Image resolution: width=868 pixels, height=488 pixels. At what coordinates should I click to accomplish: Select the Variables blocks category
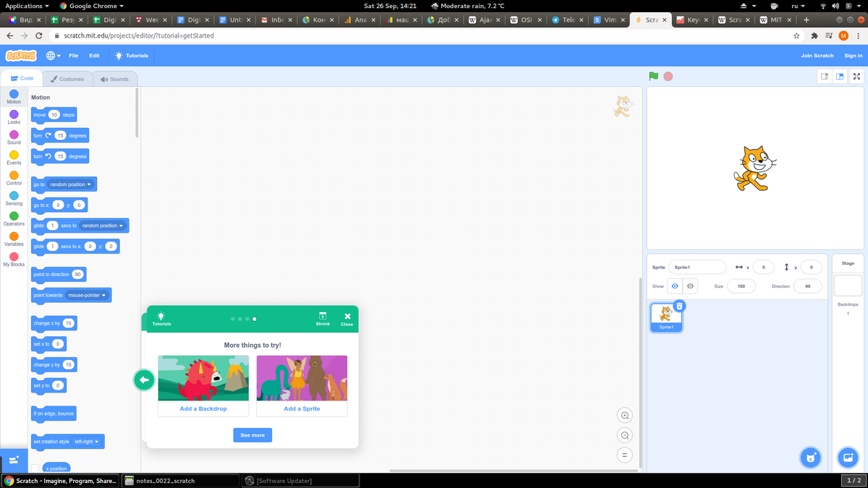(x=14, y=239)
